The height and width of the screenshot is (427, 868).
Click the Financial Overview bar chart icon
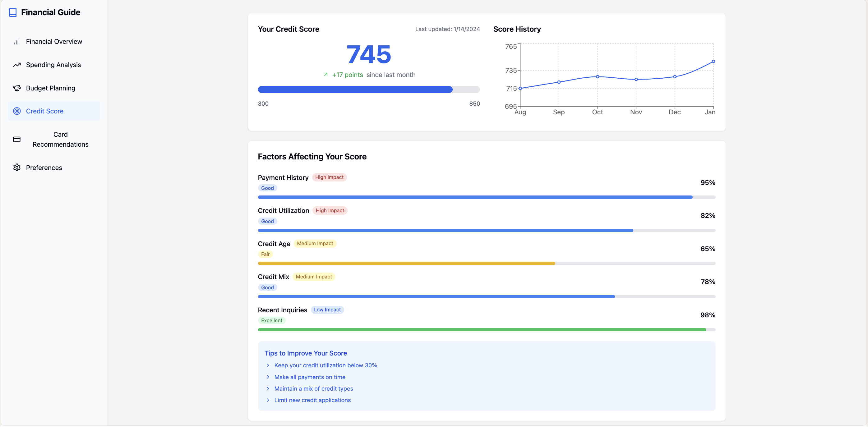[x=17, y=41]
